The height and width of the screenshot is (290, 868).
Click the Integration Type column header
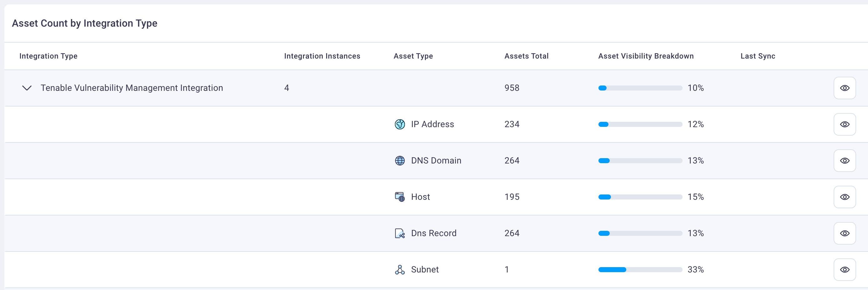coord(48,56)
